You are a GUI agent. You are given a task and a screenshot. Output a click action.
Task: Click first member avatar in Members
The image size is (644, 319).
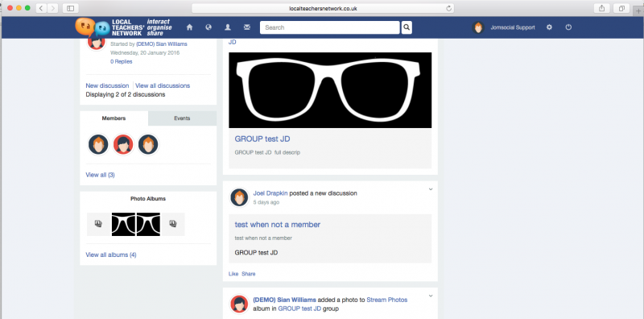tap(98, 145)
